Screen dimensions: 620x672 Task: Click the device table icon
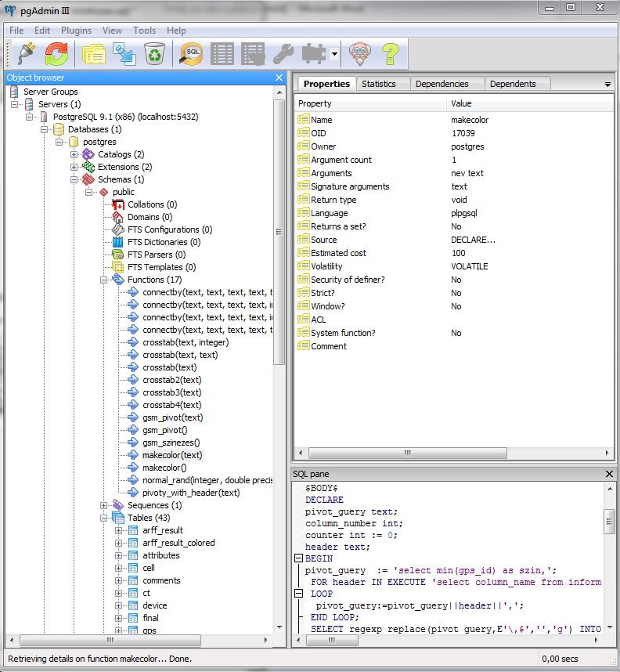[133, 605]
